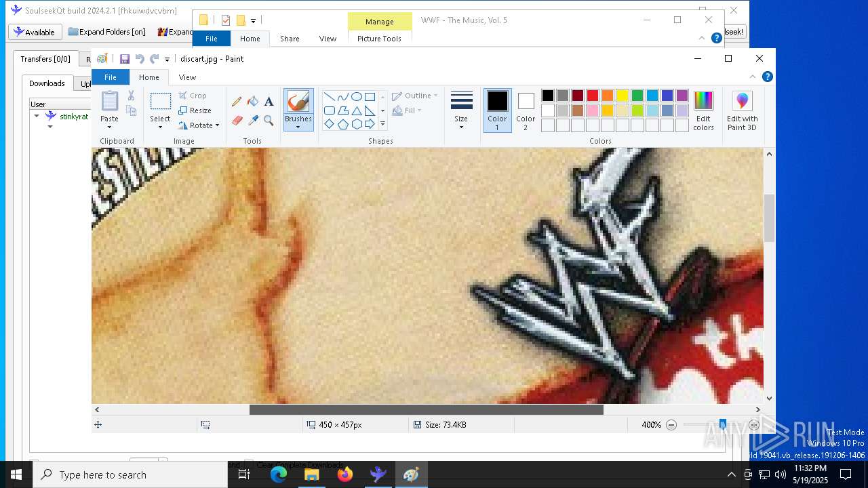Select Transfers [0/0] tab in Soulseek
This screenshot has width=868, height=488.
click(x=45, y=59)
